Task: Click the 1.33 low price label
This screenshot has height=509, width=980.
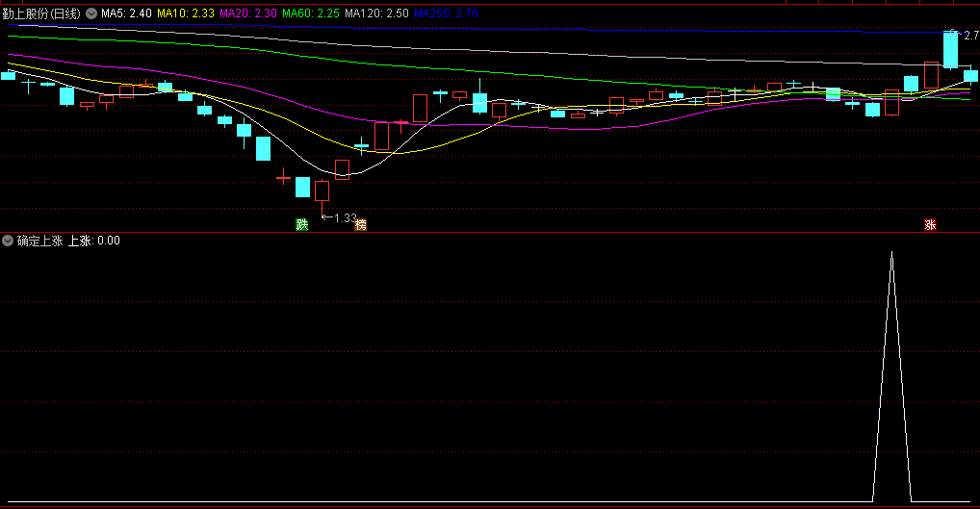Action: tap(345, 218)
